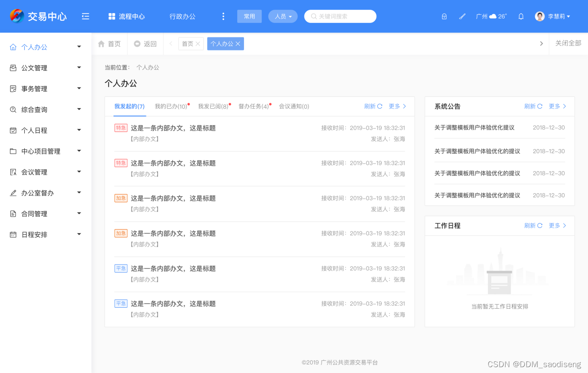
Task: Expand the 个人办公 sidebar arrow
Action: click(x=79, y=47)
